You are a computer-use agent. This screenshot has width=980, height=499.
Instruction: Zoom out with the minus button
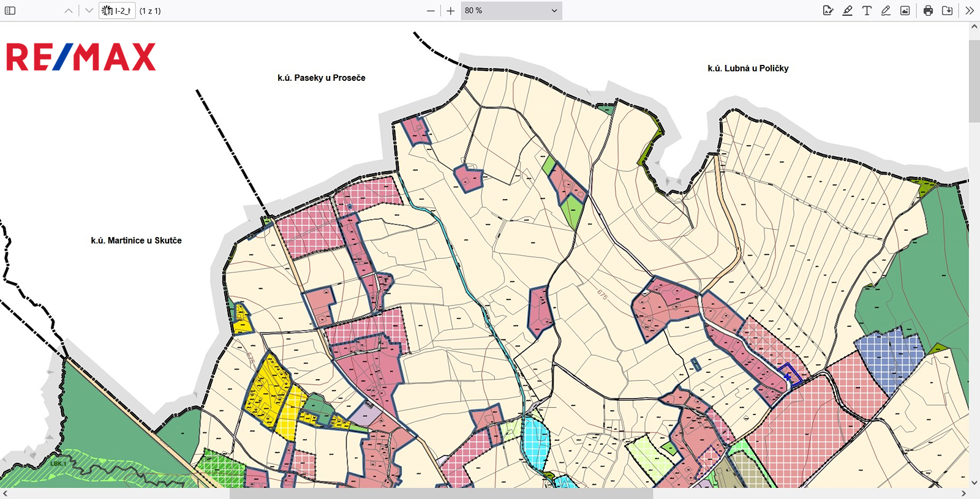[x=431, y=10]
